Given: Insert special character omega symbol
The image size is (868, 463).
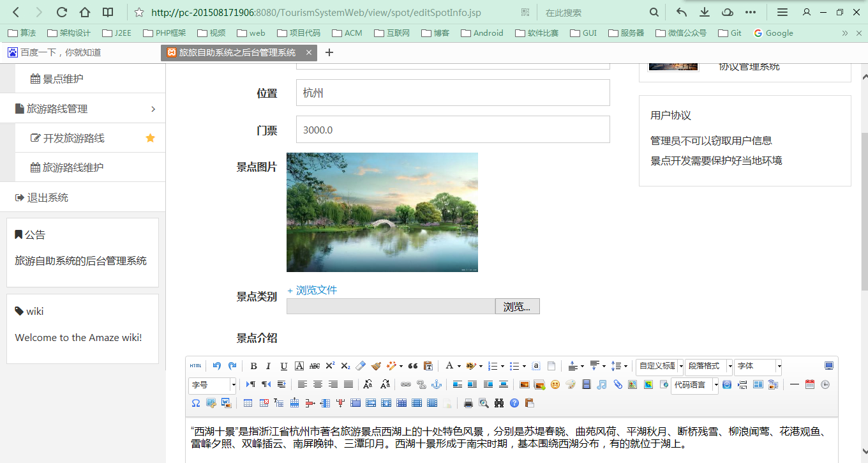Looking at the screenshot, I should [195, 403].
